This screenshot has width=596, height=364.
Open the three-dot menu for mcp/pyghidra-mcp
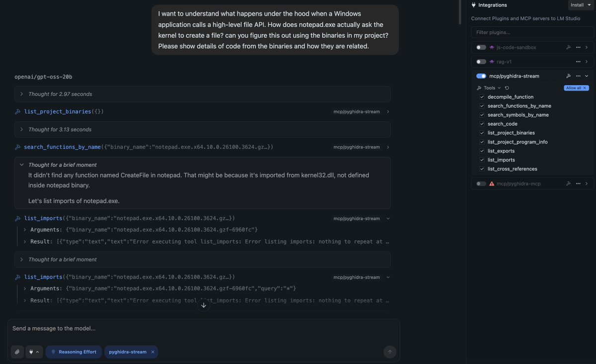click(578, 184)
